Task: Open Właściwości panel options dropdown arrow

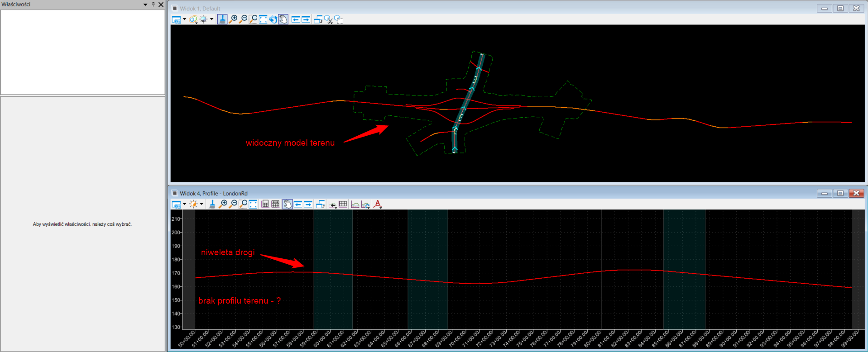Action: pos(145,5)
